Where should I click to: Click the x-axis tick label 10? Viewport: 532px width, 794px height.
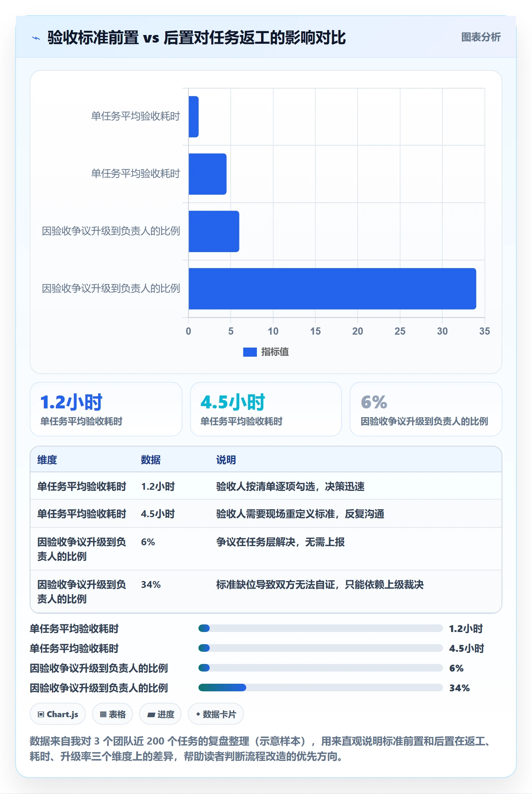click(x=273, y=331)
